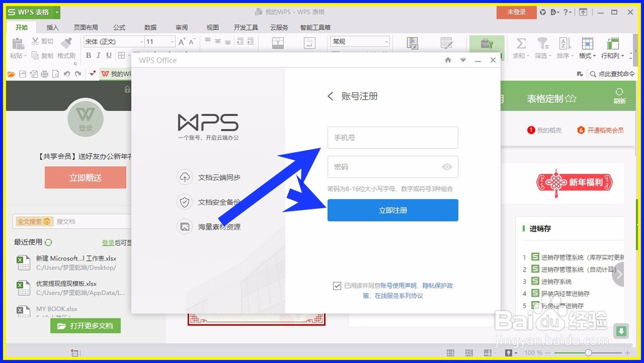The image size is (644, 363).
Task: Click the Sort (排序) icon
Action: 565,43
